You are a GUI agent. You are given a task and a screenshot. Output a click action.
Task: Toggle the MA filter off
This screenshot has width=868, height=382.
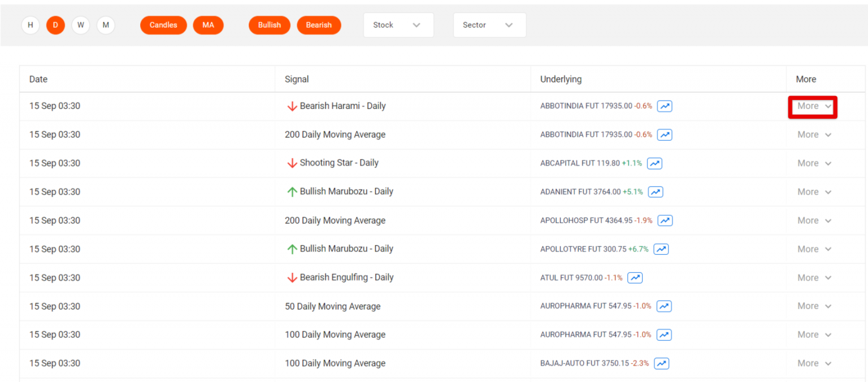[208, 25]
